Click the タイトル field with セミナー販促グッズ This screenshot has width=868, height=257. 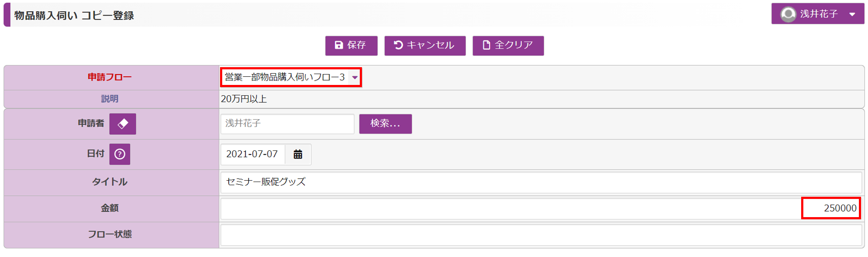pos(541,182)
